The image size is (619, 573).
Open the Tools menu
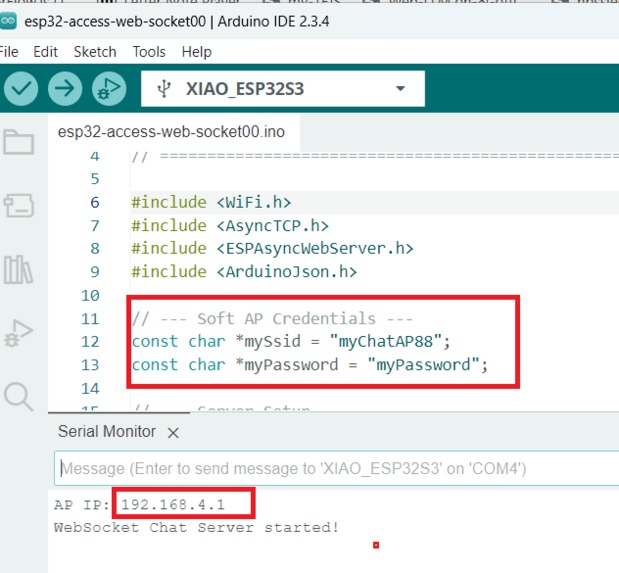coord(149,52)
